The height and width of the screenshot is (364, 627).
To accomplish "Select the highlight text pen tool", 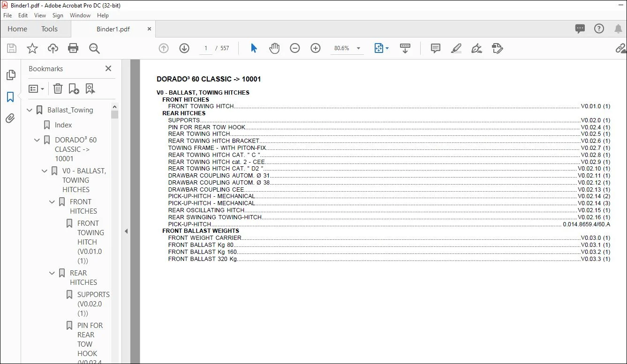I will [456, 48].
